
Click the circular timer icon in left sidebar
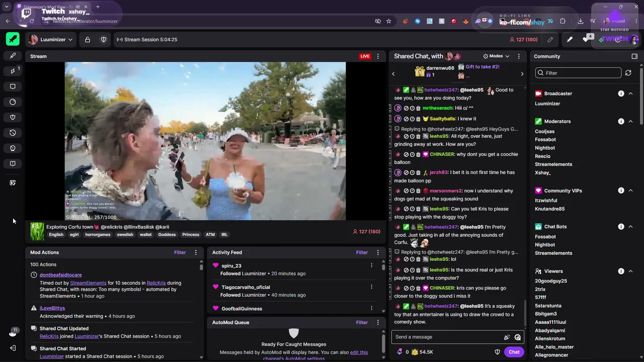point(13,102)
